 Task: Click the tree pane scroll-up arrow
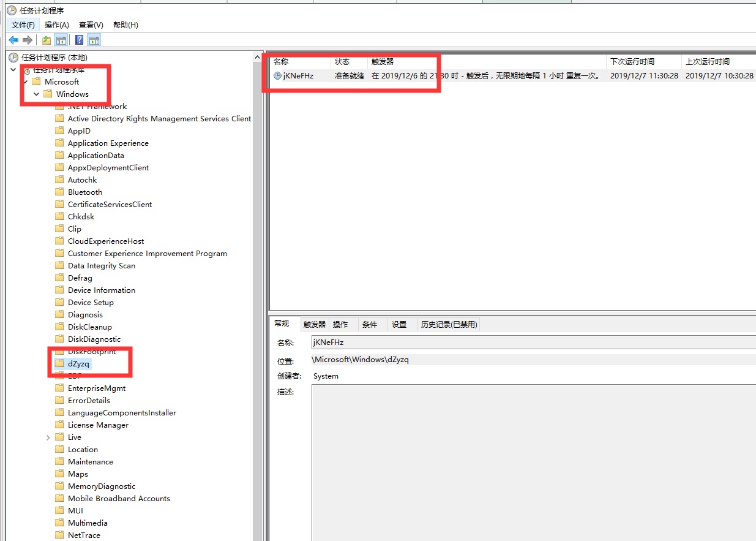click(x=258, y=56)
